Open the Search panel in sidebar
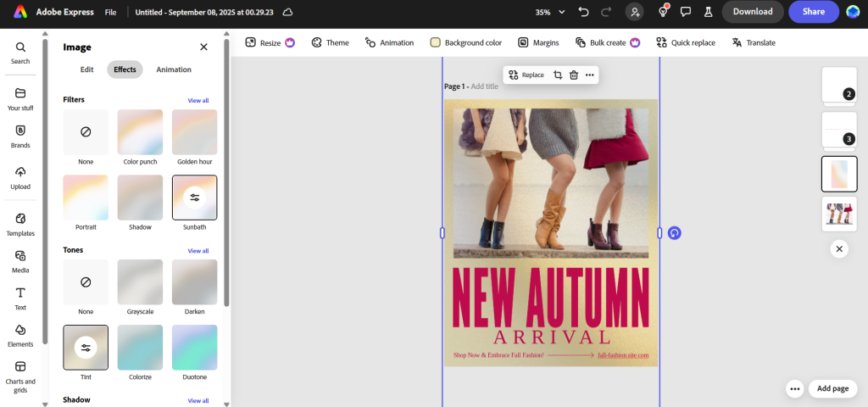868x407 pixels. pyautogui.click(x=20, y=53)
